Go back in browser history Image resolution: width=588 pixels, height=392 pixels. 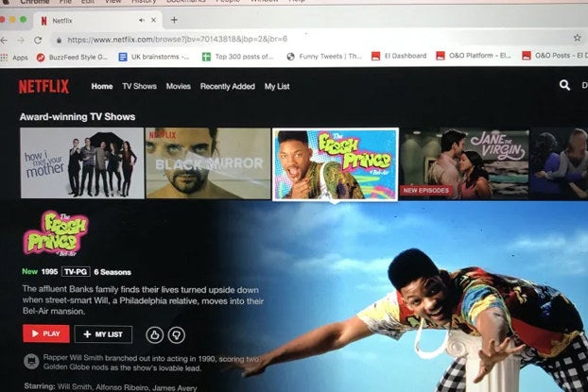4,40
